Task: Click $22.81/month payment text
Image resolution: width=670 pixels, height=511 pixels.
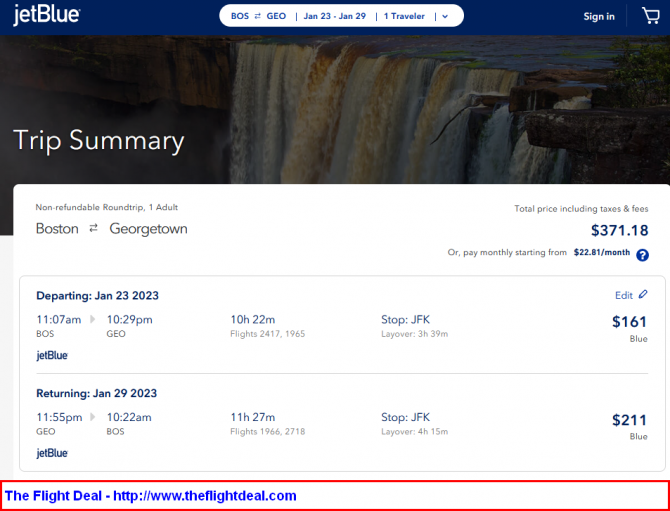Action: pos(602,252)
